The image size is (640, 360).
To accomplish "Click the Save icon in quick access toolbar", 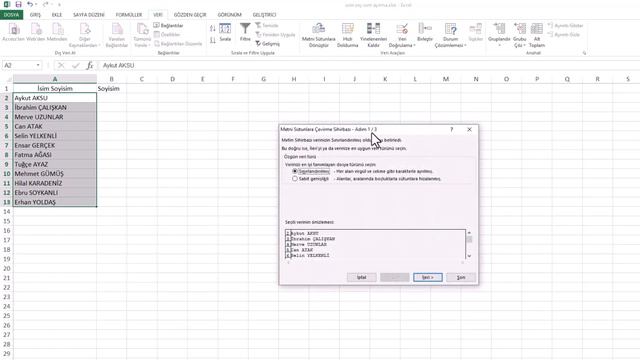I will click(18, 4).
